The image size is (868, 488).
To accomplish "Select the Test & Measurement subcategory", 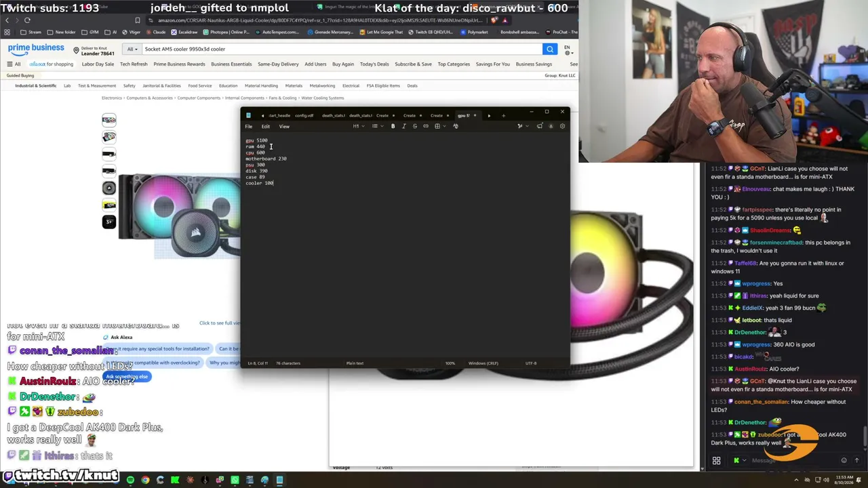I will (x=97, y=86).
